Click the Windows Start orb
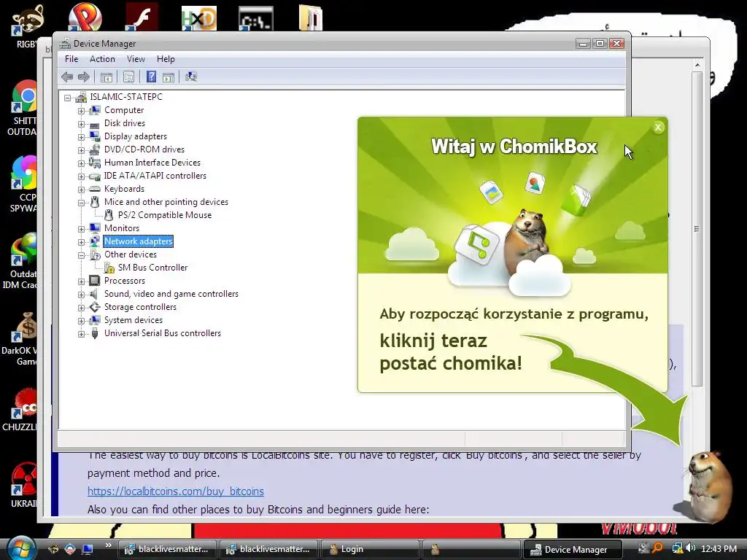Screen dimensions: 747x560 [20, 548]
